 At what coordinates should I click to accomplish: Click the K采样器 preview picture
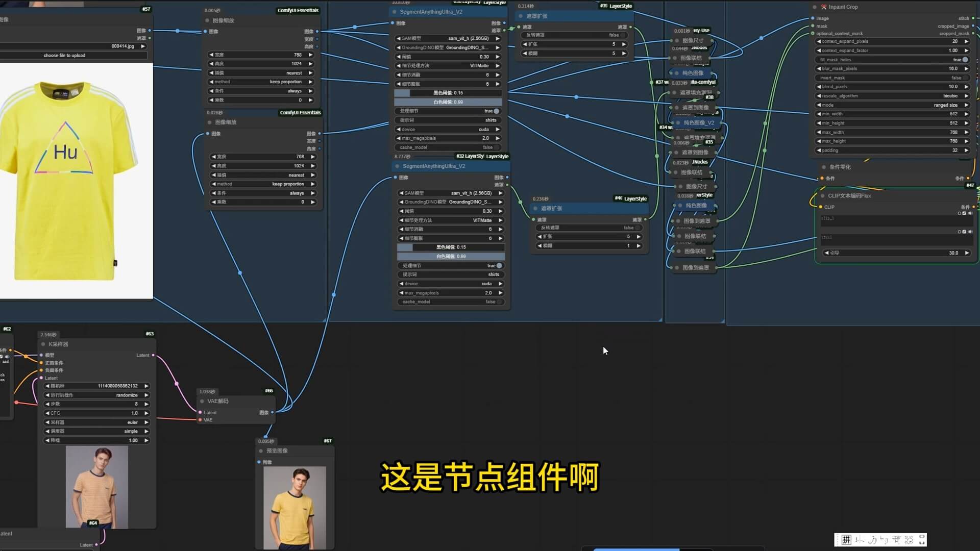[x=97, y=487]
